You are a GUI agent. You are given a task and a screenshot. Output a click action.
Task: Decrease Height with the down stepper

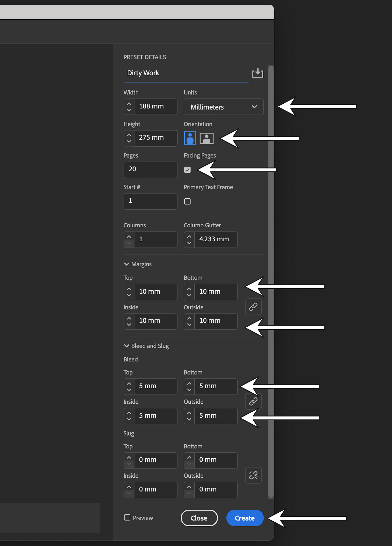[x=129, y=141]
